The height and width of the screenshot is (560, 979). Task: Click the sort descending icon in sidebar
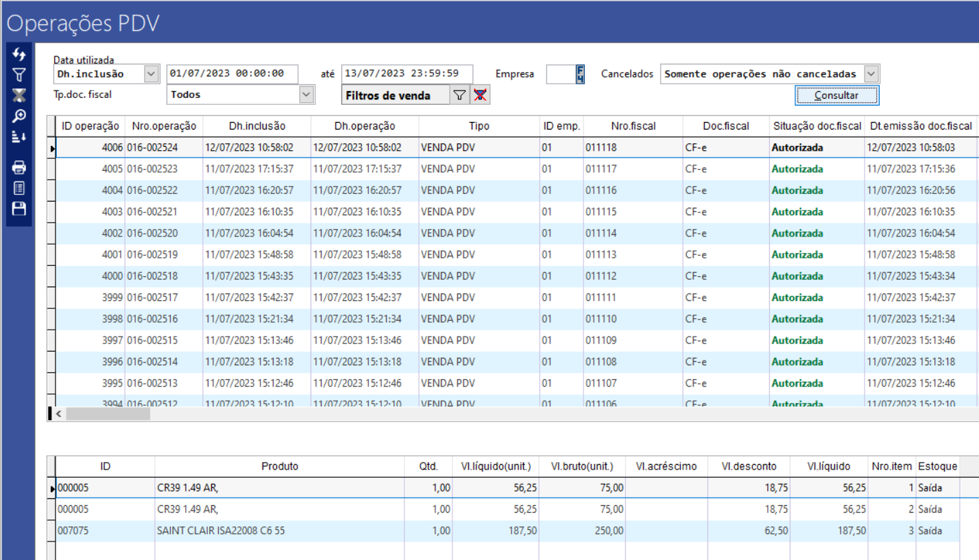19,137
